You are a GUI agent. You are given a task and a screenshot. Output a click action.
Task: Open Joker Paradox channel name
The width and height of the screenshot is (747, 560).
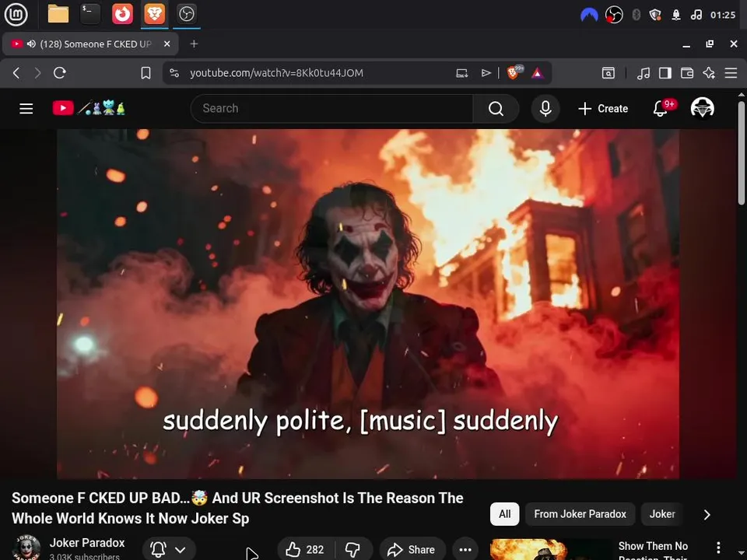click(x=87, y=543)
